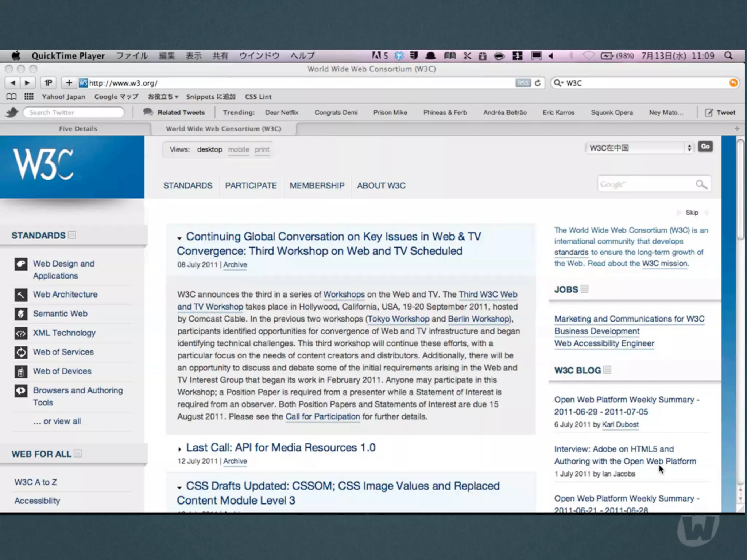Collapse the Web & TV Convergence article
Image resolution: width=747 pixels, height=560 pixels.
179,238
